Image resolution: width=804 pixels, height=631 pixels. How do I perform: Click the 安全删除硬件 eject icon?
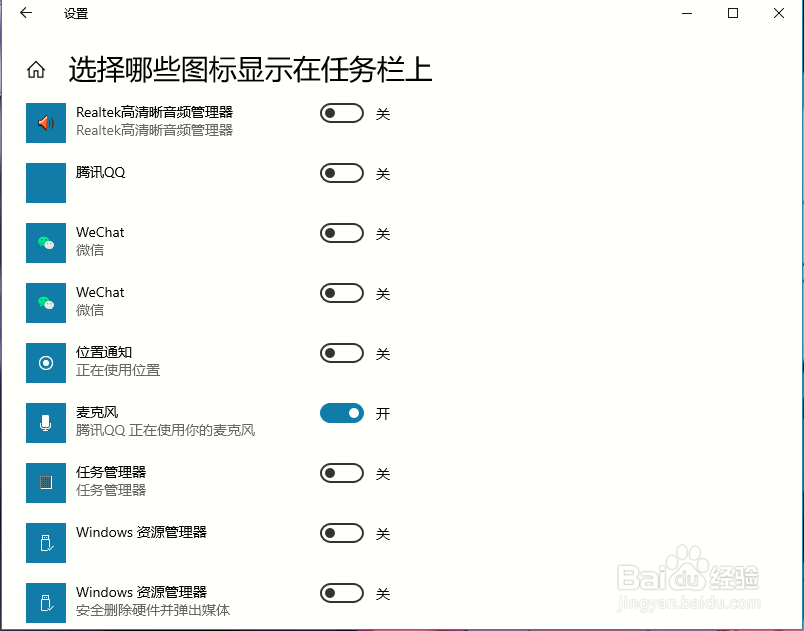click(45, 593)
